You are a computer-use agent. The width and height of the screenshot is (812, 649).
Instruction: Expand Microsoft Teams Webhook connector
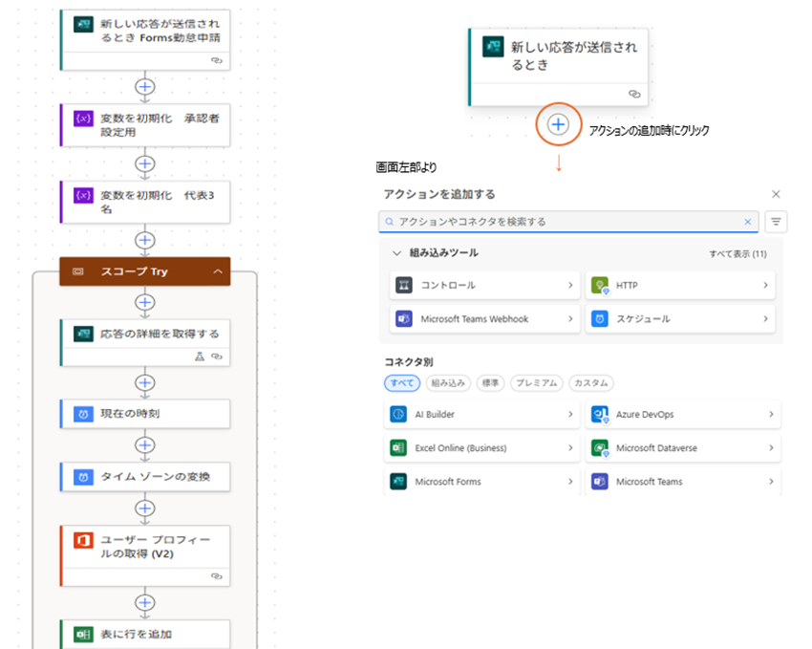484,318
